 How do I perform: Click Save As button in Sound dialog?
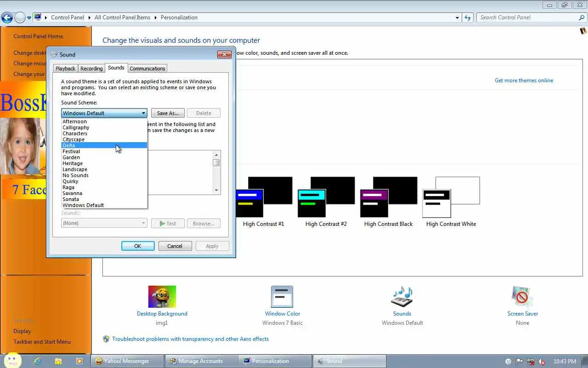coord(168,113)
